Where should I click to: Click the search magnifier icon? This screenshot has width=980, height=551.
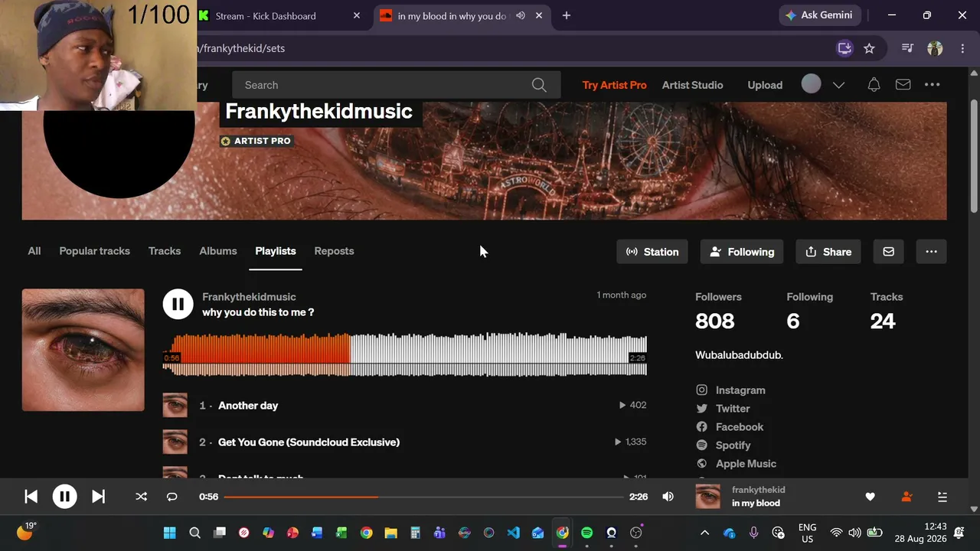point(539,85)
